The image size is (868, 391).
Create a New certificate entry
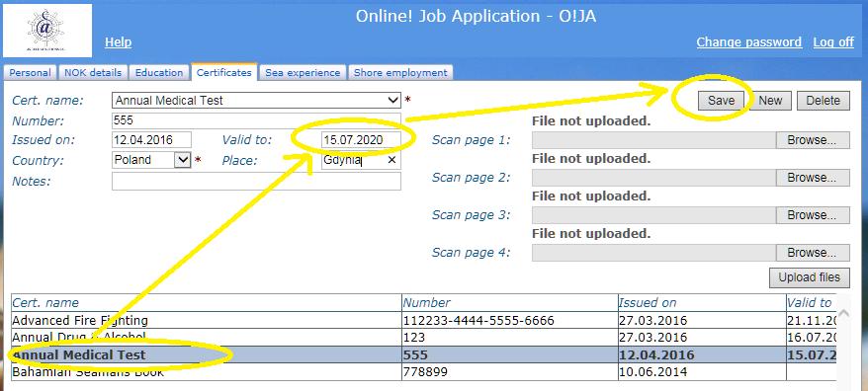770,101
